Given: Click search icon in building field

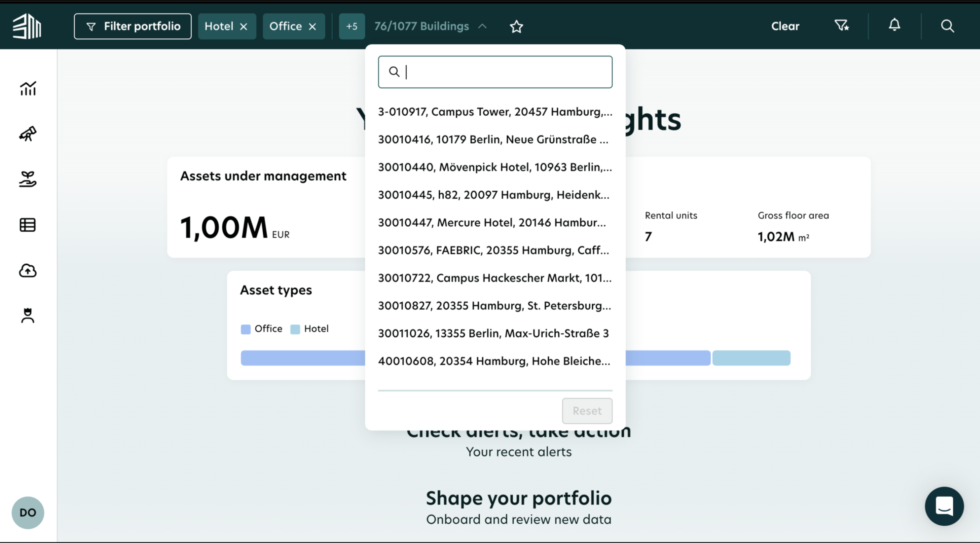Looking at the screenshot, I should click(394, 72).
